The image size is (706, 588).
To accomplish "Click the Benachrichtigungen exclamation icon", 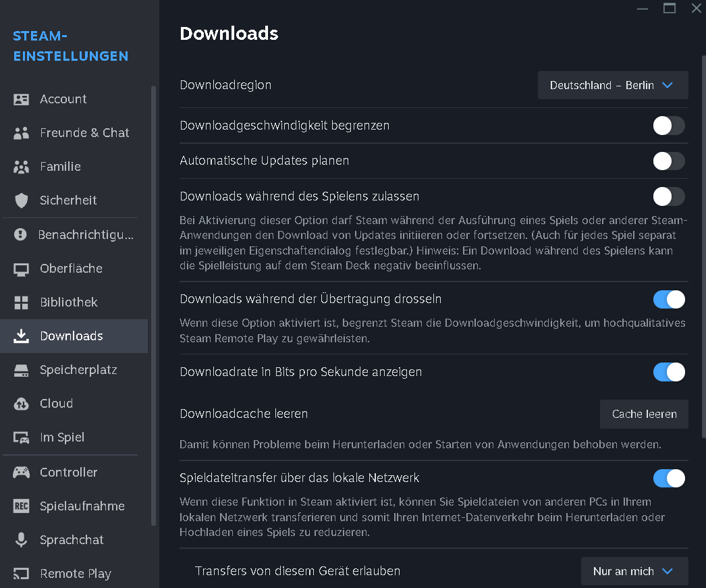I will [20, 234].
